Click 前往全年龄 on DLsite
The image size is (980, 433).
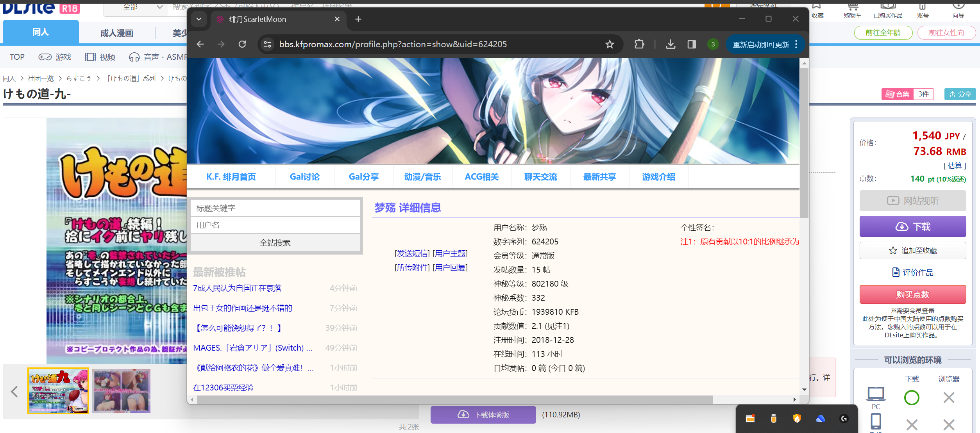tap(883, 33)
